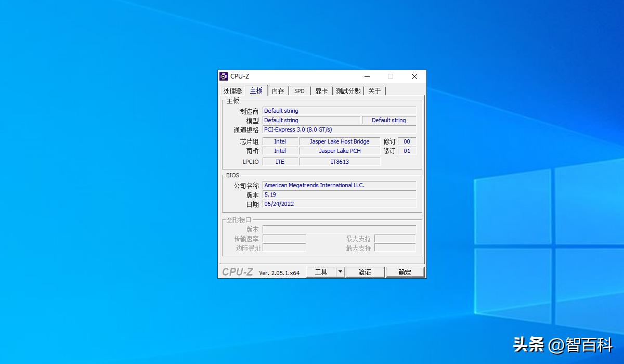This screenshot has height=364, width=624.
Task: Click the 确定 button
Action: 405,271
